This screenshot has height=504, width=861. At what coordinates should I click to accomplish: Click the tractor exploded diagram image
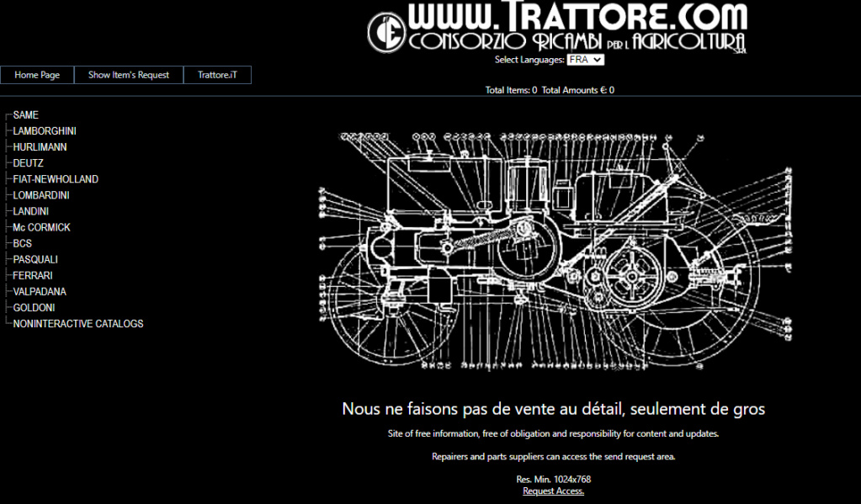555,251
